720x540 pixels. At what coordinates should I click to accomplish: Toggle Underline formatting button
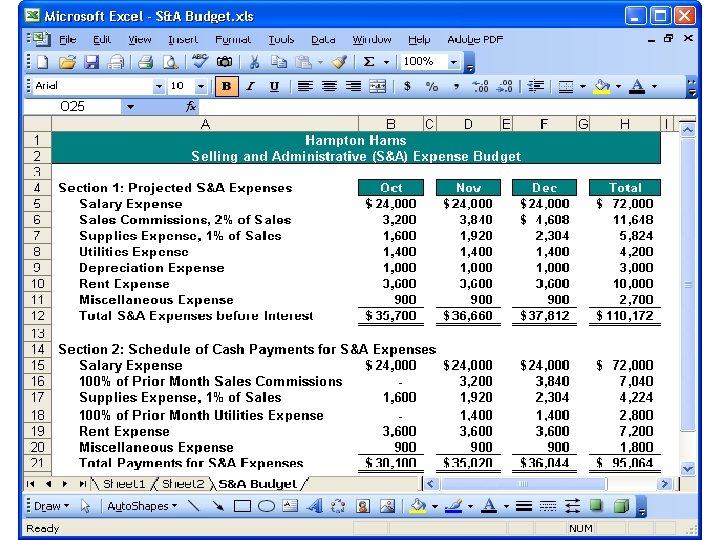(x=274, y=86)
